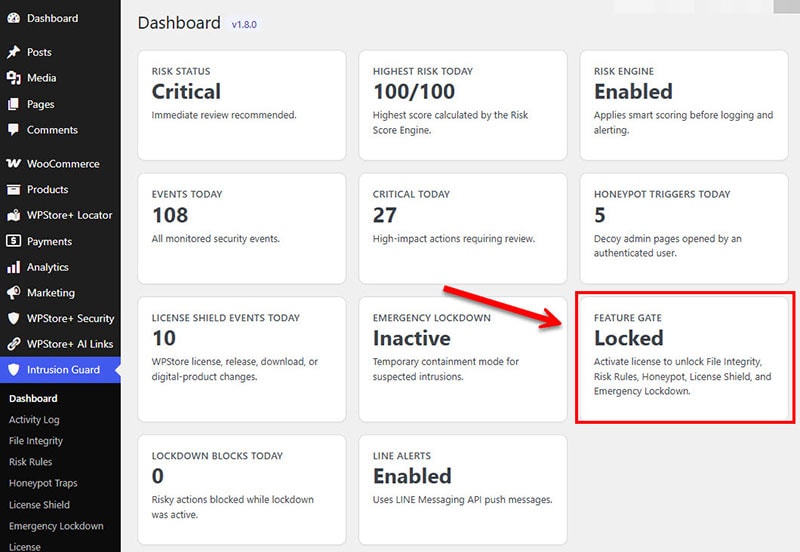
Task: Open the File Integrity submenu
Action: (x=36, y=441)
